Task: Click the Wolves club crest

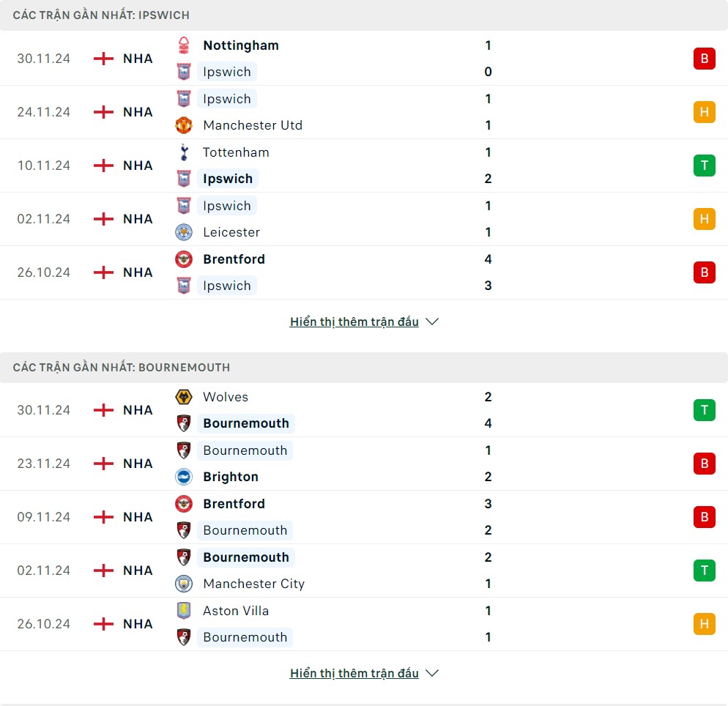Action: [184, 397]
